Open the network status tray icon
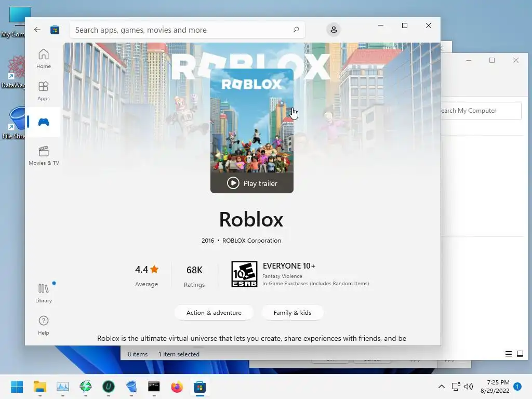 456,387
